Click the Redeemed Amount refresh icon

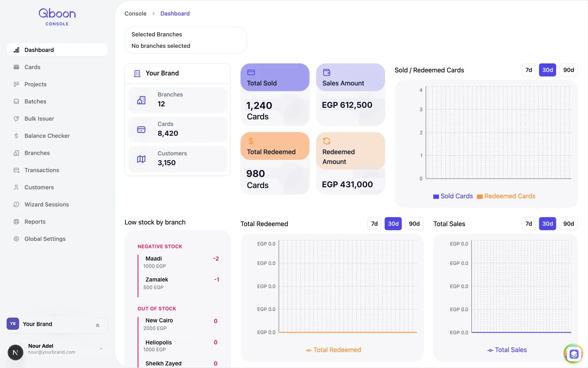[x=327, y=141]
